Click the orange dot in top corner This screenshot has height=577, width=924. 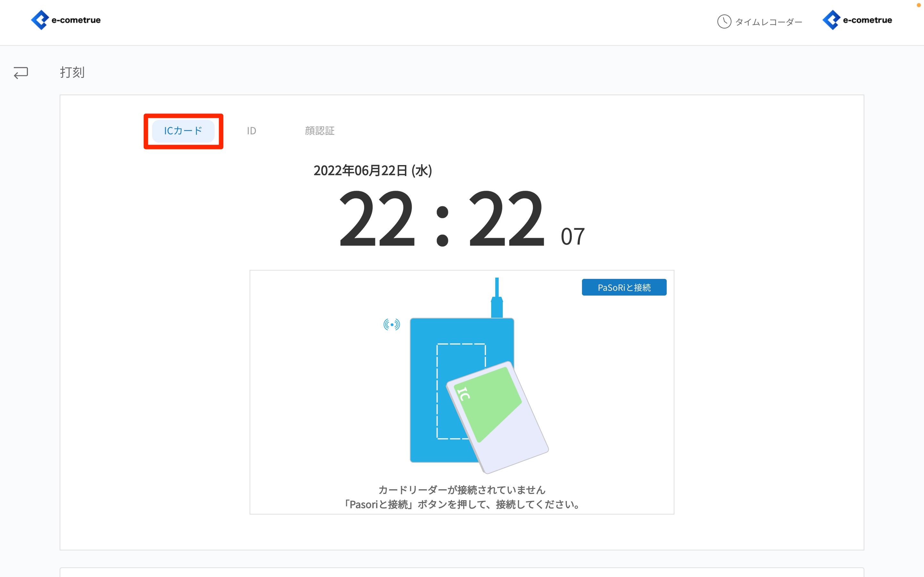pyautogui.click(x=918, y=5)
